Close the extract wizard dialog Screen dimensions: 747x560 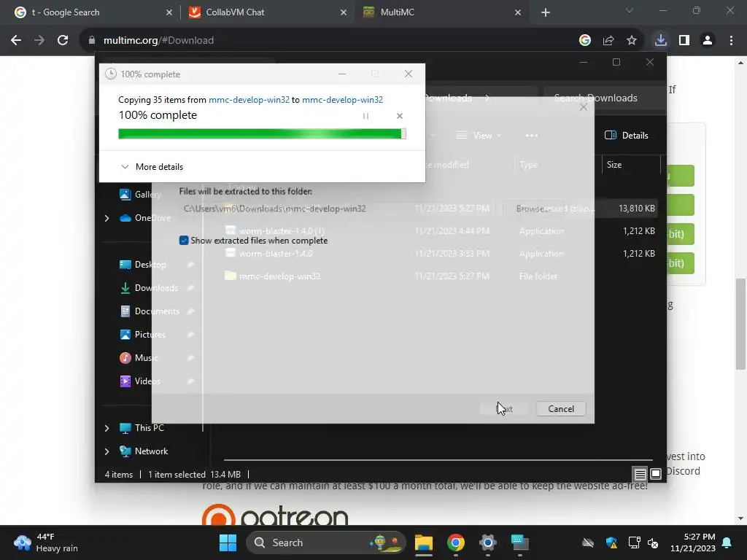pos(583,107)
